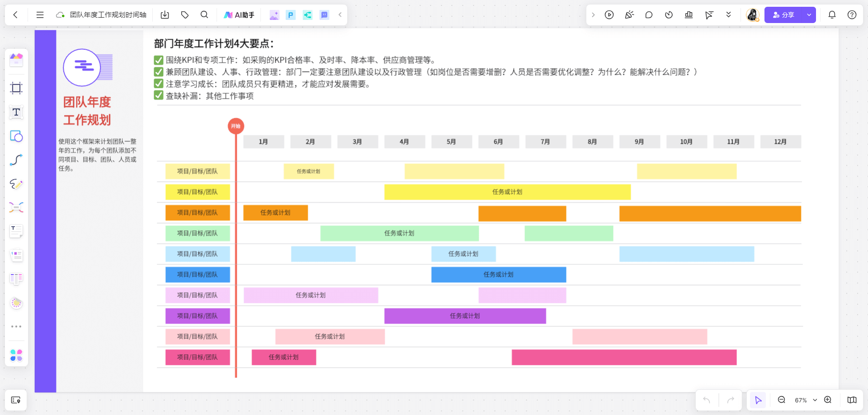Select the cursor pointer mode
The height and width of the screenshot is (415, 868).
[x=758, y=400]
